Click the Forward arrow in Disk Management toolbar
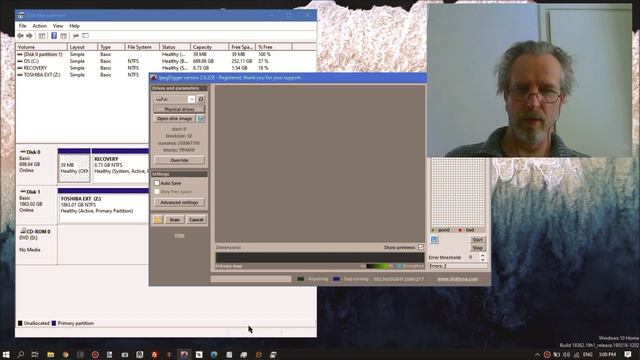 click(x=29, y=36)
